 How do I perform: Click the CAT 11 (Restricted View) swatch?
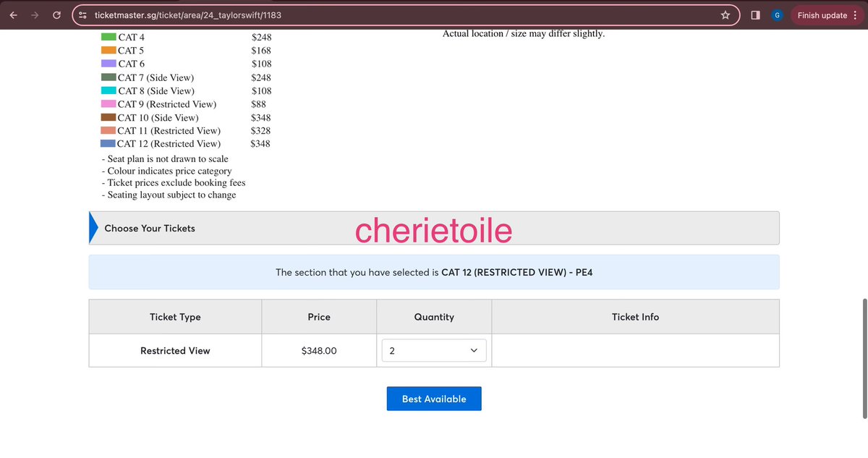(x=109, y=130)
